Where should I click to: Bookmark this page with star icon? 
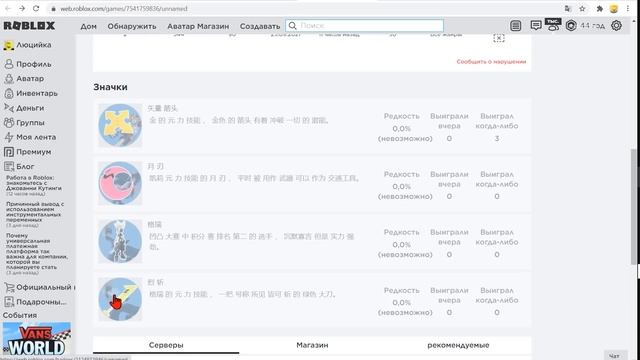pos(582,9)
